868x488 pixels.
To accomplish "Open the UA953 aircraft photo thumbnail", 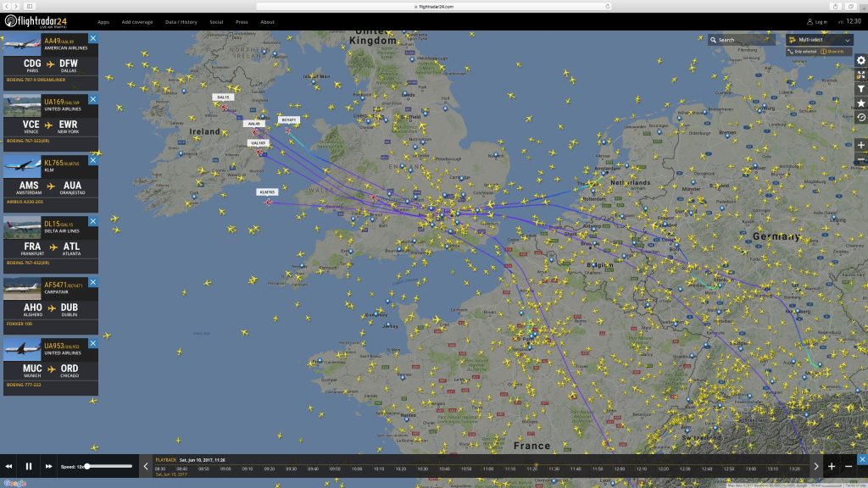I will click(22, 349).
